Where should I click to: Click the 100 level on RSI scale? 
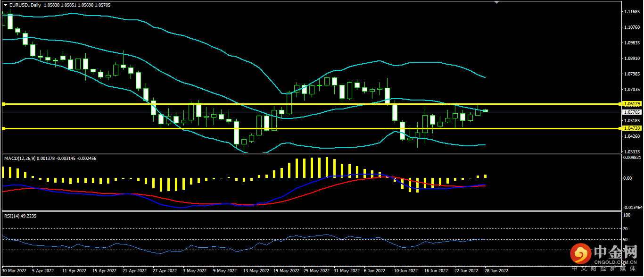tap(627, 215)
